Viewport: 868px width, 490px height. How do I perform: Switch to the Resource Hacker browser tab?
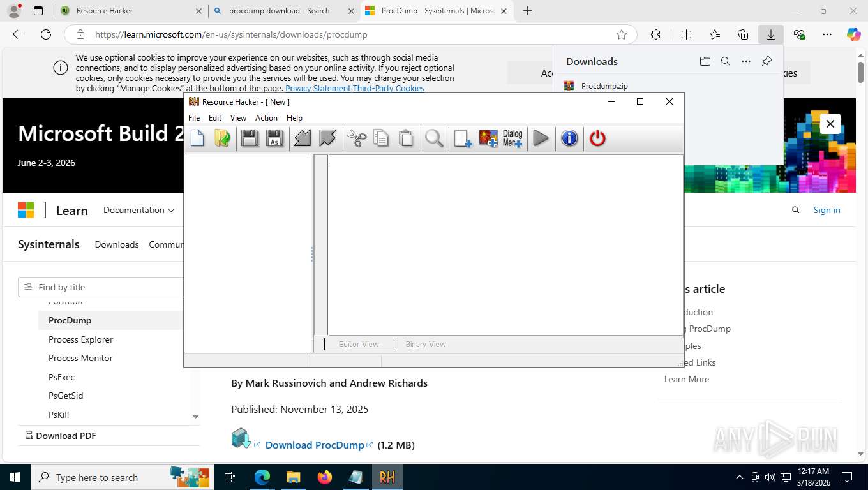(x=131, y=11)
